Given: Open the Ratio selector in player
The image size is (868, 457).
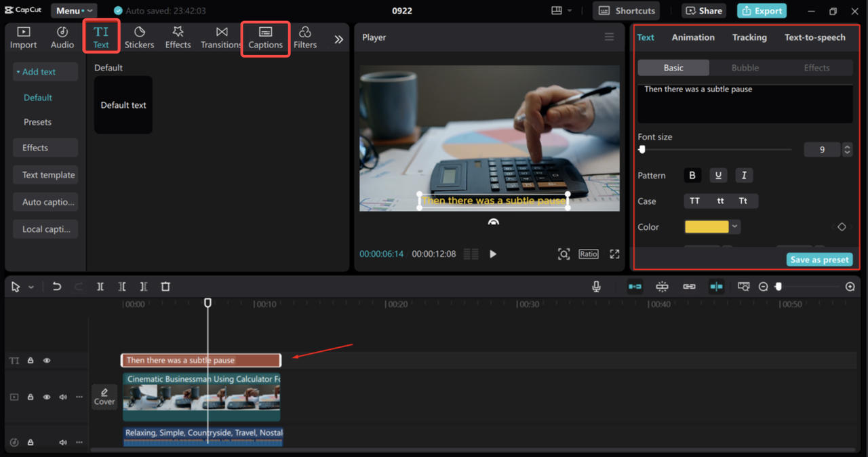Looking at the screenshot, I should [589, 254].
